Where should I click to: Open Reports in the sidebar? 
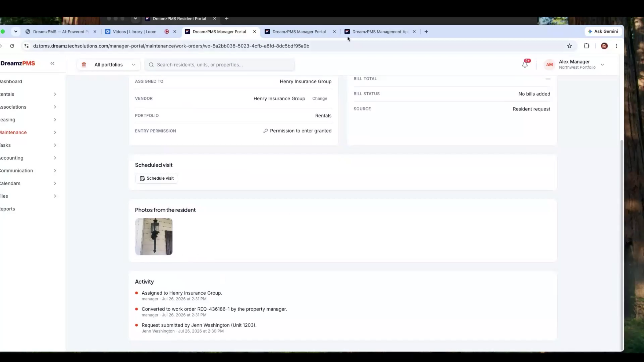click(8, 209)
